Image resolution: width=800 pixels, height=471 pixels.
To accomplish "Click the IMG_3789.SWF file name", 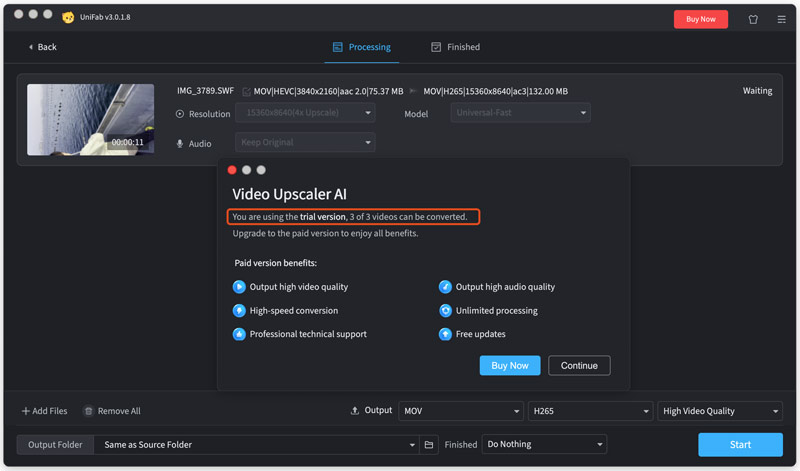I will (206, 91).
